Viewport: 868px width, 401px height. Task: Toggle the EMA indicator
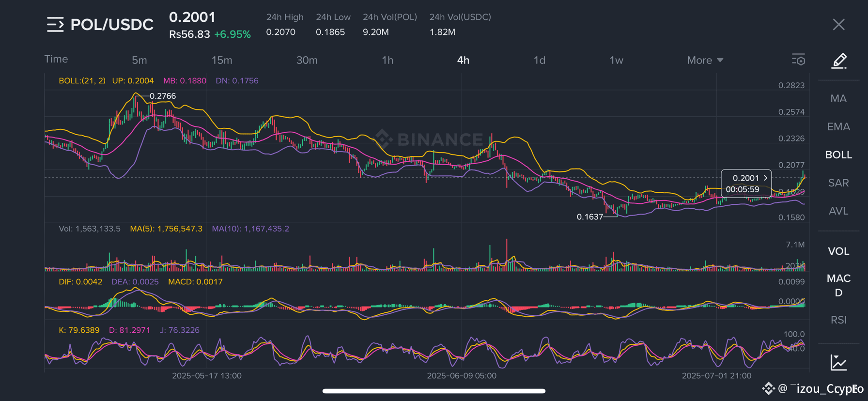[838, 127]
